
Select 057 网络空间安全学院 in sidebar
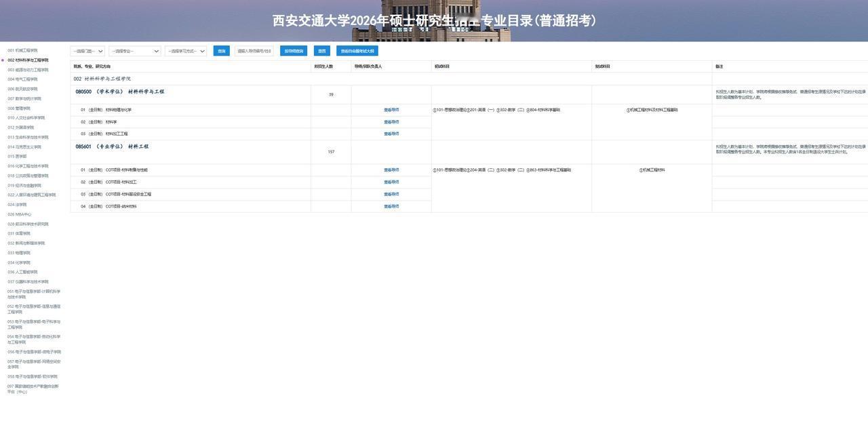pos(34,364)
